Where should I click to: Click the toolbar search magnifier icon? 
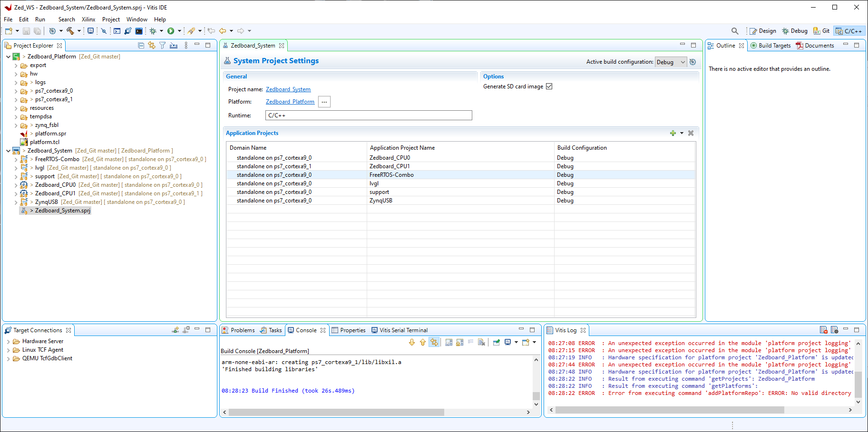pos(735,31)
